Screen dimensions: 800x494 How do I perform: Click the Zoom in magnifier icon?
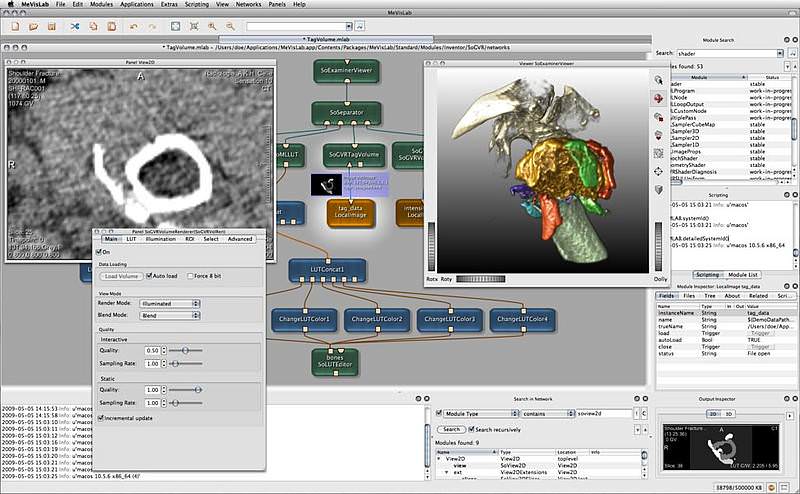pos(212,26)
